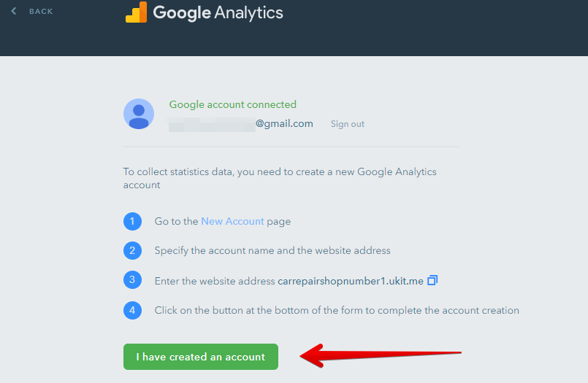Sign out of the connected Google account
The width and height of the screenshot is (588, 383).
[347, 124]
